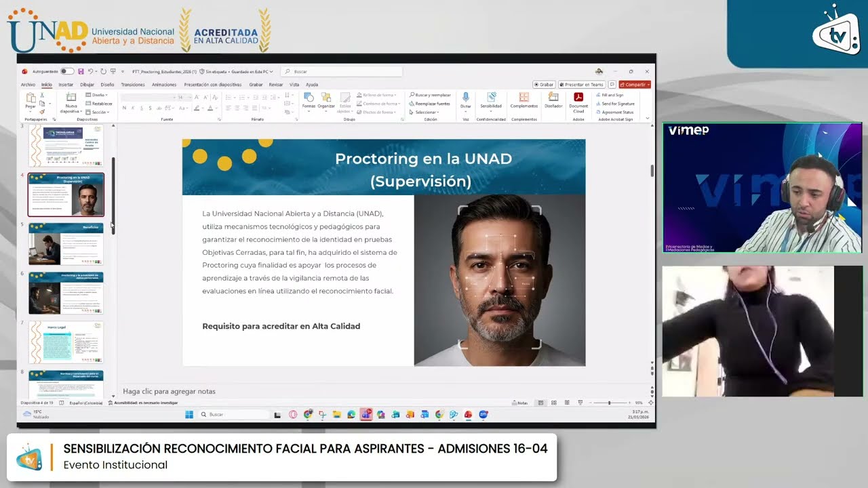
Task: Open the Revisar tab
Action: (276, 85)
